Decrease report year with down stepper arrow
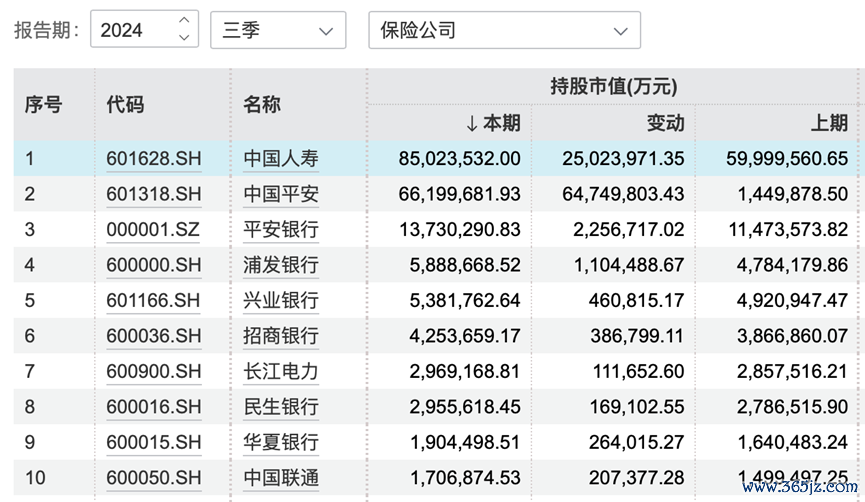 click(184, 38)
